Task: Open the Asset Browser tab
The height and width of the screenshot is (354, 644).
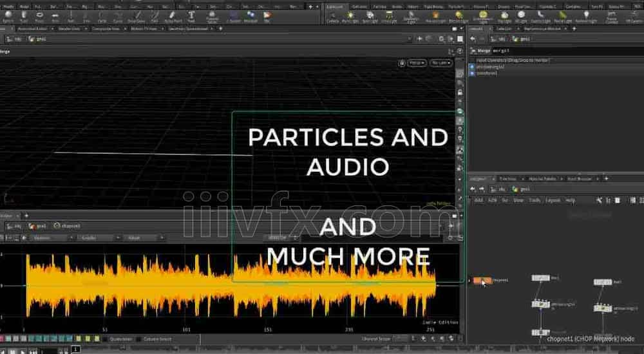Action: (579, 179)
